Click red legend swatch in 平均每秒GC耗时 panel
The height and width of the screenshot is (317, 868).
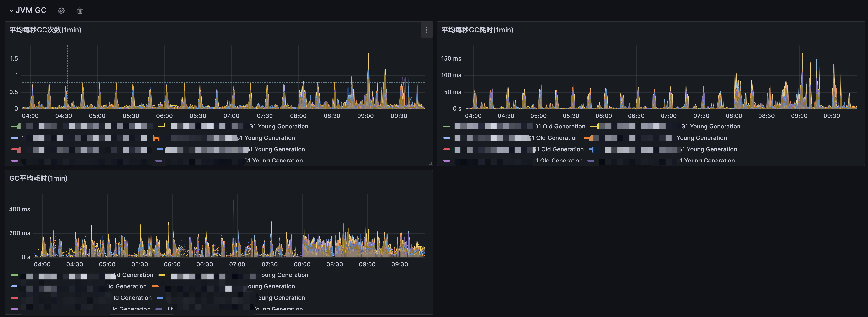click(x=446, y=149)
